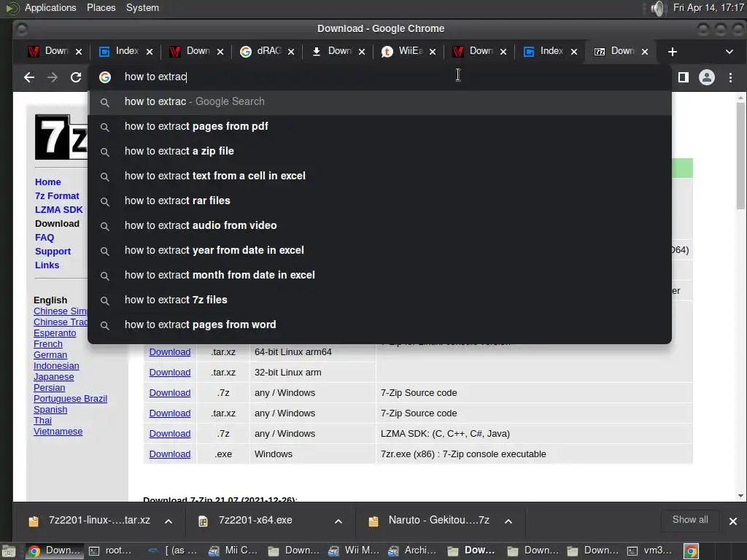747x560 pixels.
Task: Select suggestion 'how to extract year from date in excel'
Action: coord(379,250)
